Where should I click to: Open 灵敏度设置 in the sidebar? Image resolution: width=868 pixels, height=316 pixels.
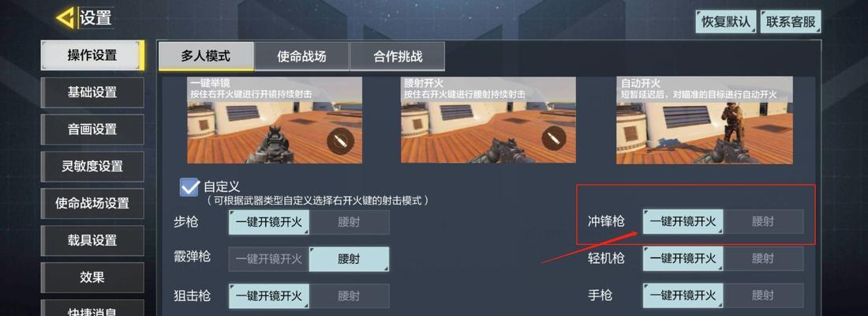[x=92, y=167]
